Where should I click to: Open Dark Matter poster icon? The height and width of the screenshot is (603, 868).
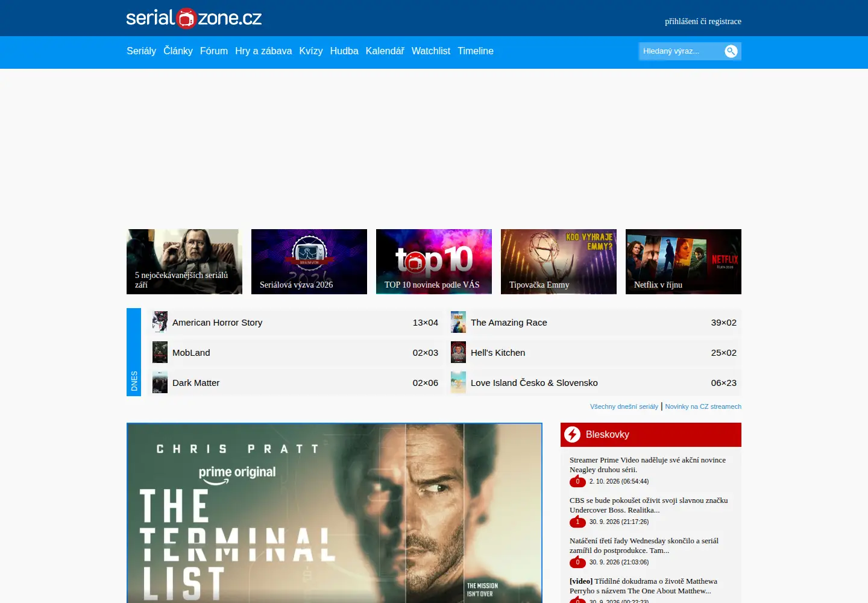[160, 382]
